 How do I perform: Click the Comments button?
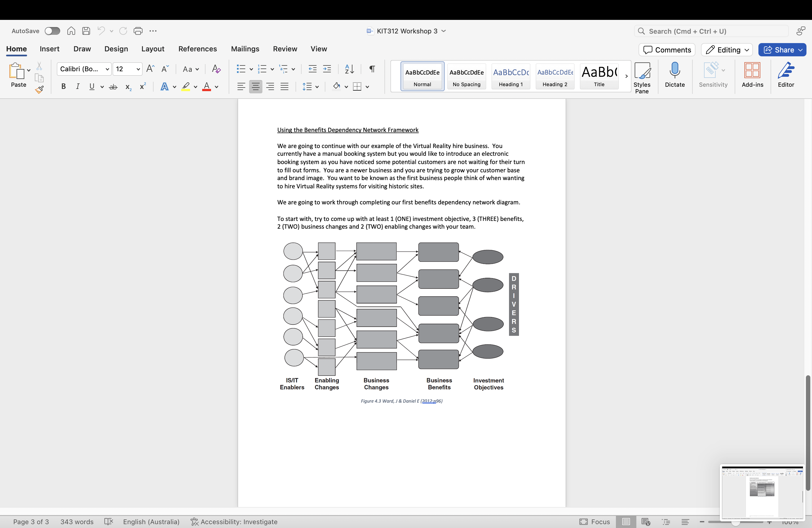tap(667, 50)
